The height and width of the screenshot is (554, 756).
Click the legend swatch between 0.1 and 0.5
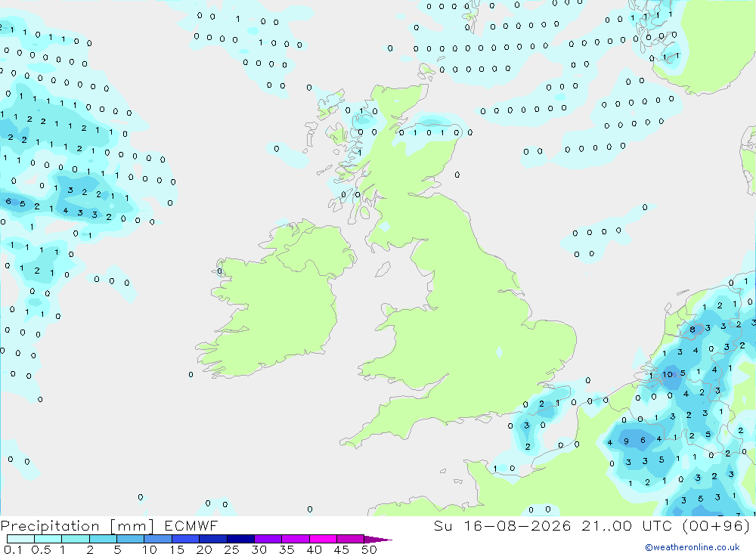pos(20,539)
